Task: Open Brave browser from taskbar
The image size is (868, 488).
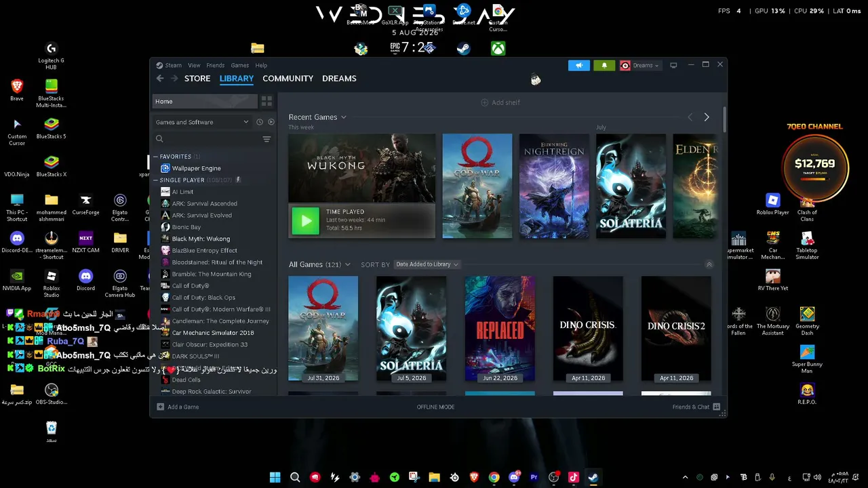Action: pos(474,477)
